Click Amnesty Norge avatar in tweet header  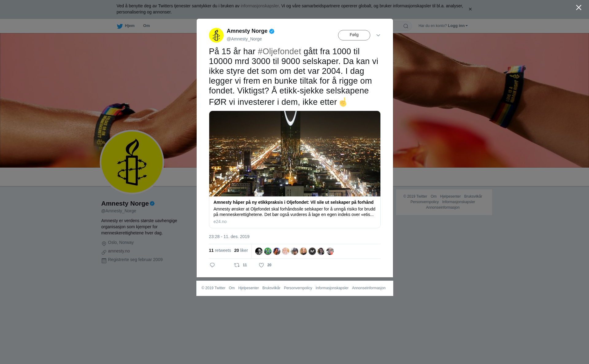click(x=216, y=35)
